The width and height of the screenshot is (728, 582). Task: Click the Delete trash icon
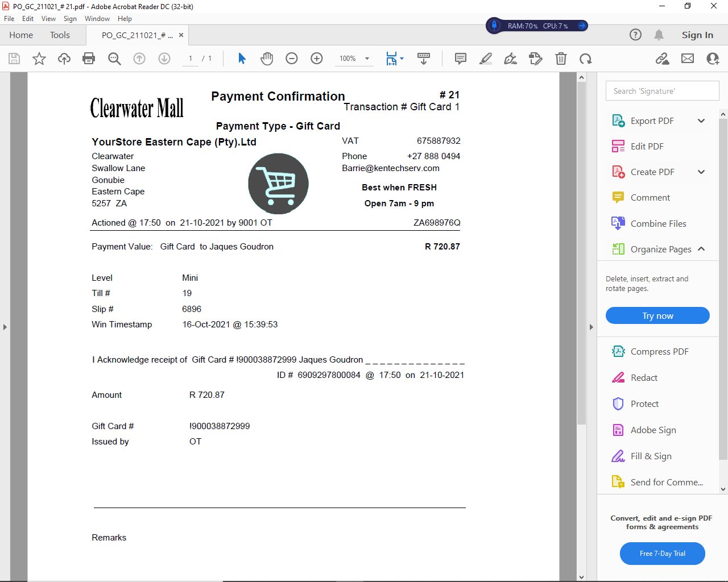tap(561, 59)
